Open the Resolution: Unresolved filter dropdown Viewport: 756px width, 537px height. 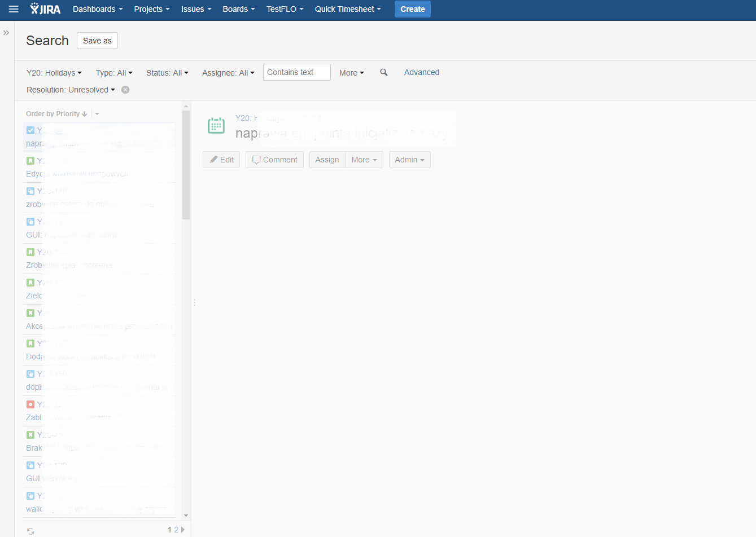(x=71, y=90)
